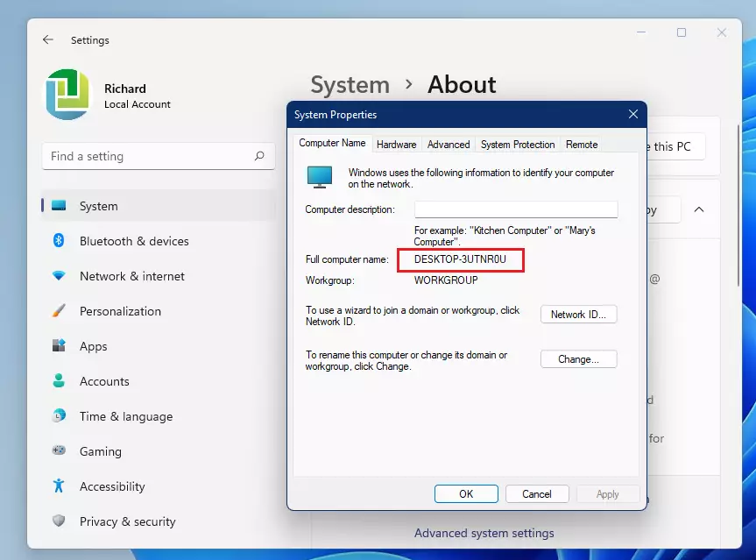The width and height of the screenshot is (756, 560).
Task: Open the Privacy & security label
Action: [x=128, y=521]
